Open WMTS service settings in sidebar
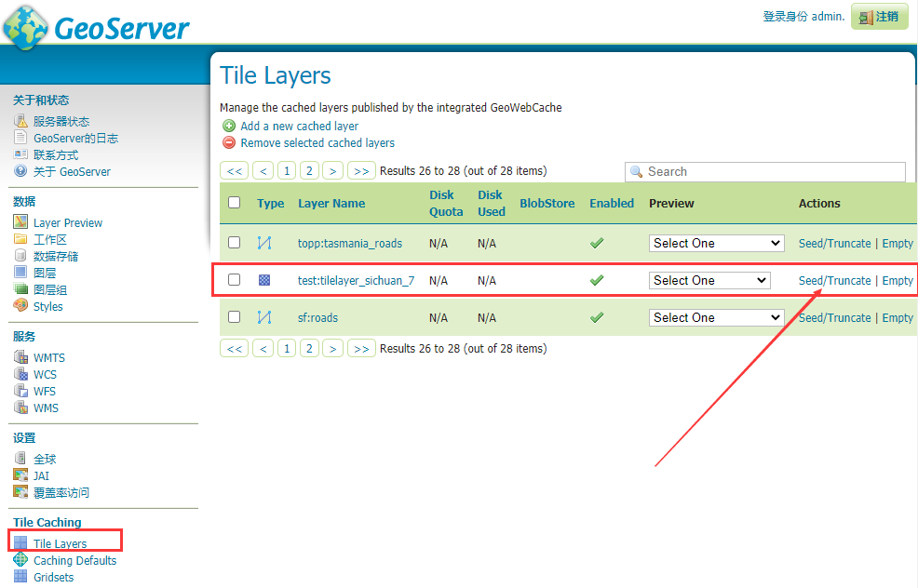Viewport: 918px width, 588px height. tap(49, 357)
